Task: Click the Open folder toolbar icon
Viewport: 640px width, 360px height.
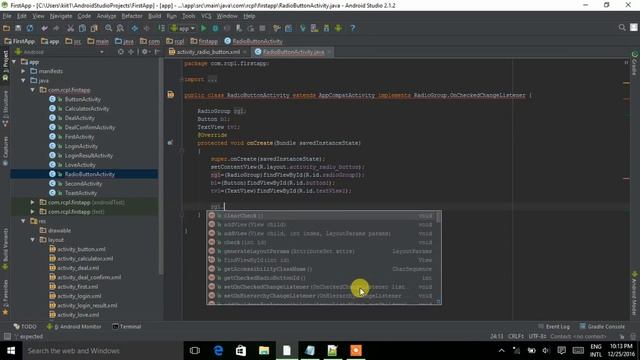Action: point(7,28)
